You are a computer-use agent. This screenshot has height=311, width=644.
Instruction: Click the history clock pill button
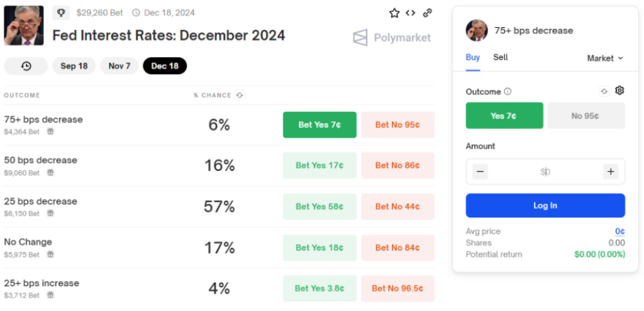26,66
